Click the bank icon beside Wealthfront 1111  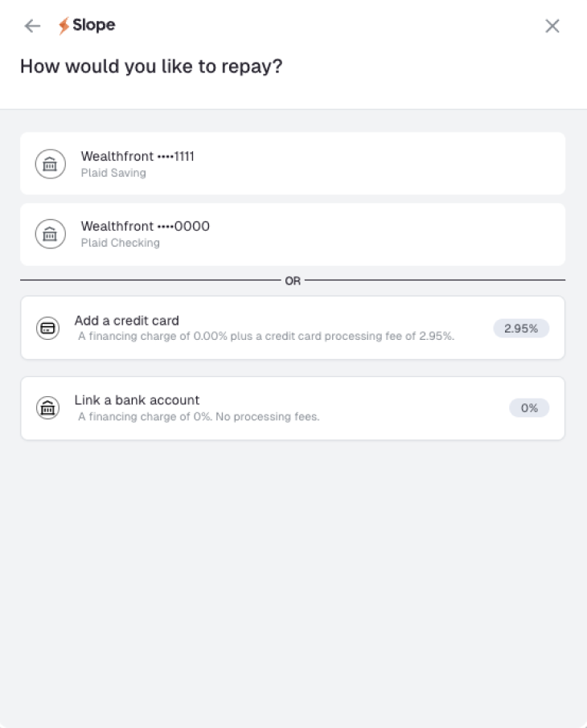coord(50,164)
